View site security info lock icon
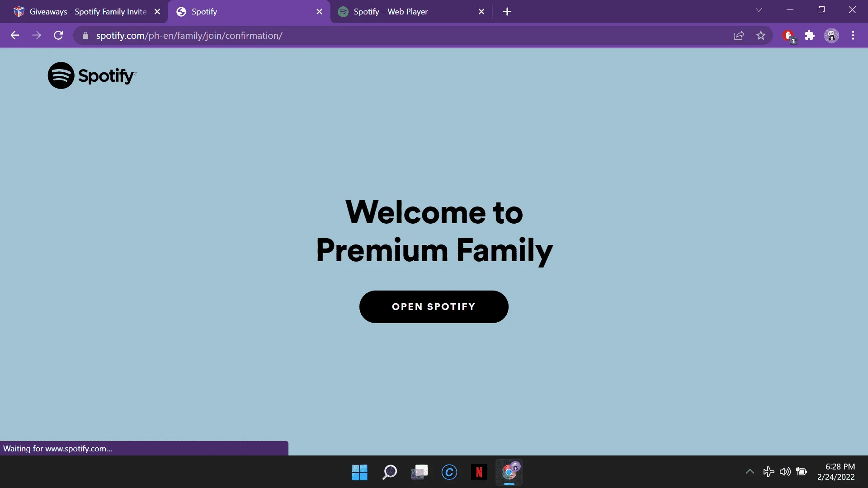Screen dimensions: 868x488 tap(85, 36)
